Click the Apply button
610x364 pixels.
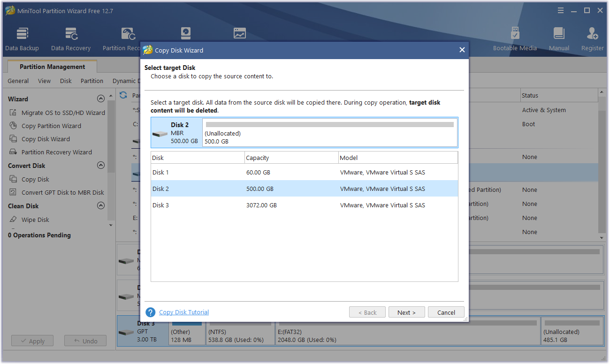point(32,341)
